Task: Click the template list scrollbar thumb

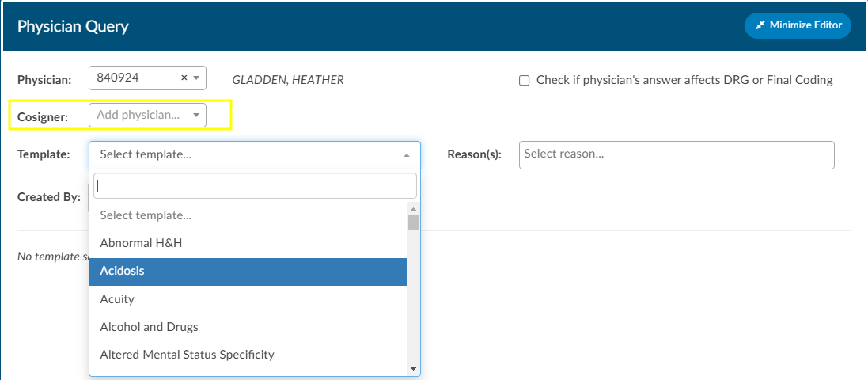Action: (x=413, y=222)
